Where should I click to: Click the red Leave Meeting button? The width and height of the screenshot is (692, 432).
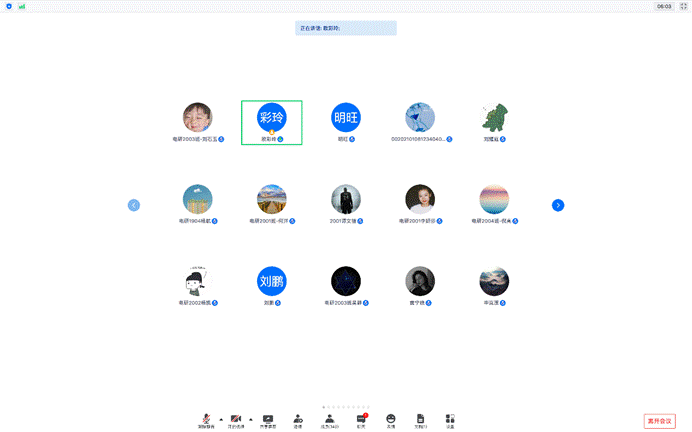pyautogui.click(x=660, y=421)
